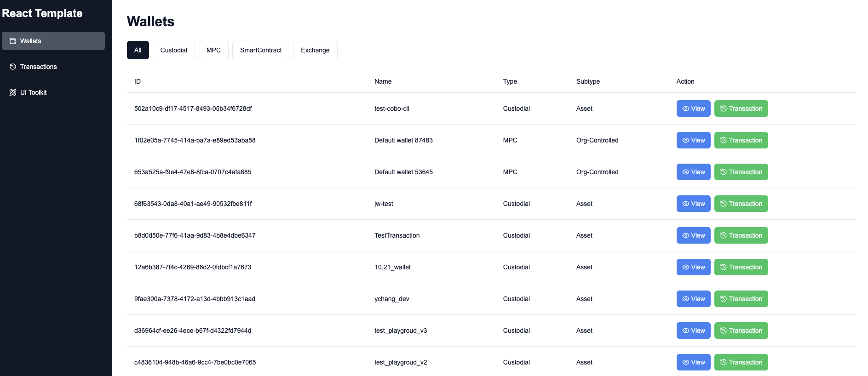Click the ID column header
The image size is (868, 376).
coord(137,81)
